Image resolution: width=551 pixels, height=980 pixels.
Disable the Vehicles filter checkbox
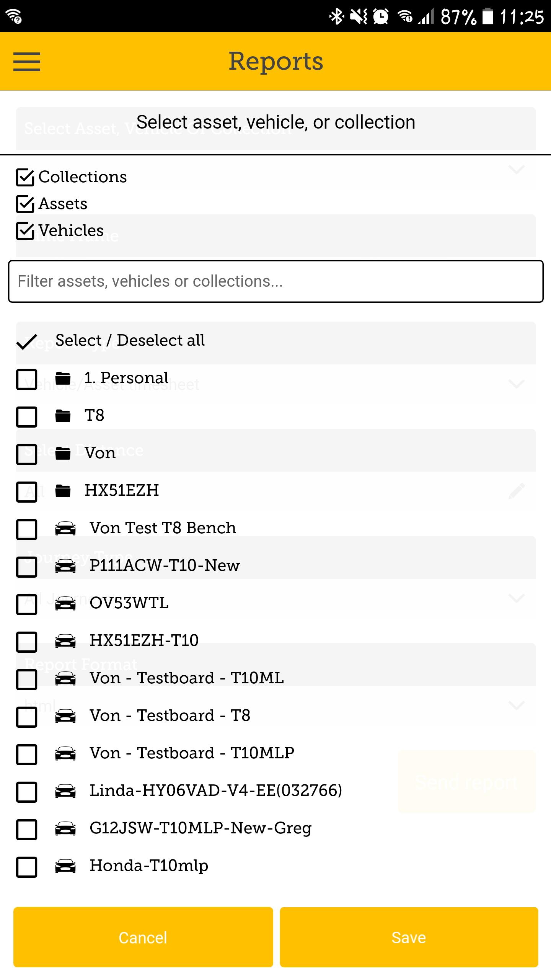pos(26,231)
